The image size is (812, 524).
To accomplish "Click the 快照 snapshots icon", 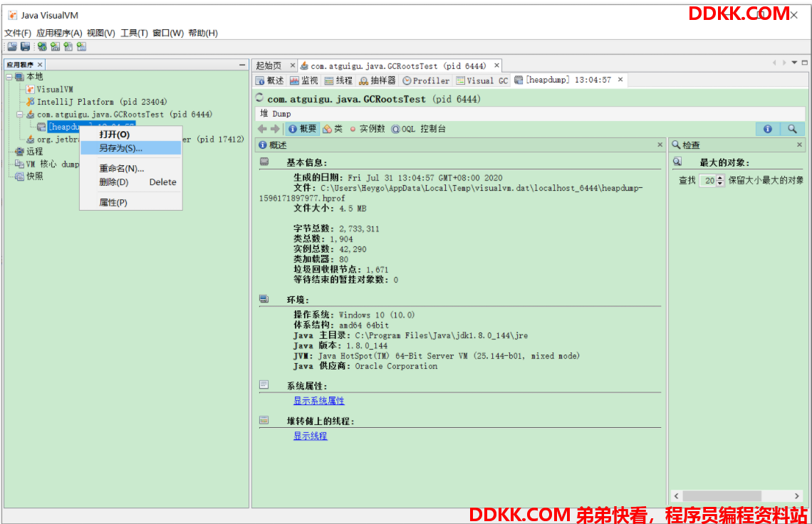I will [20, 176].
